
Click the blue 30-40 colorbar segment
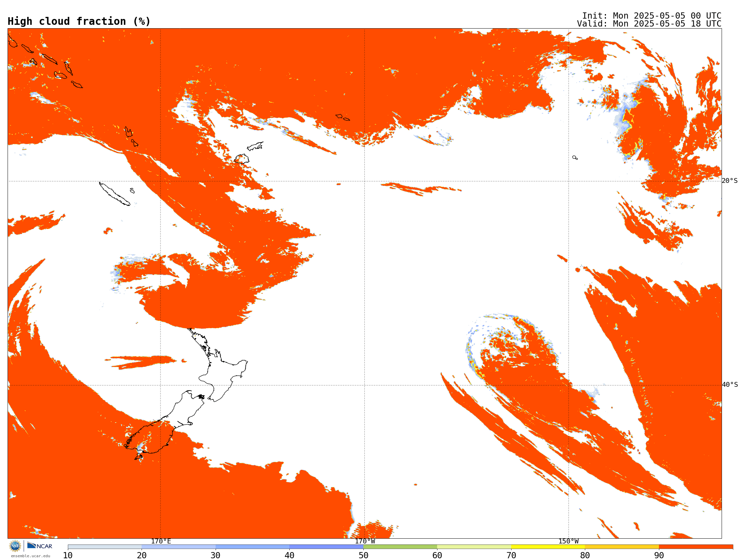coord(252,547)
